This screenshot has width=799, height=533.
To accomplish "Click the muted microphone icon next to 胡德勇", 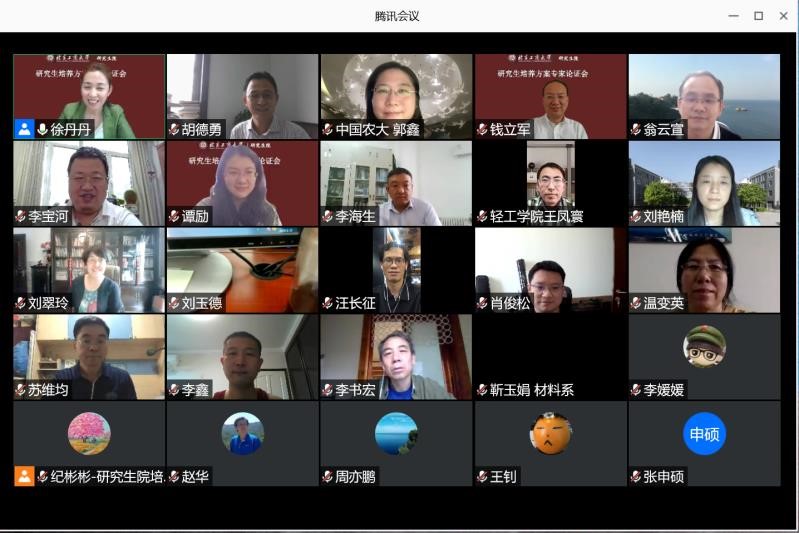I will pos(174,129).
